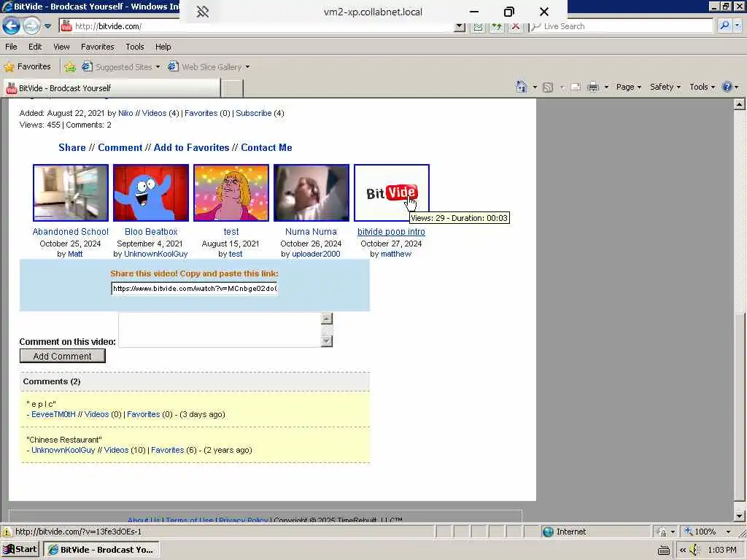The width and height of the screenshot is (747, 560).
Task: Open the Page command menu
Action: pyautogui.click(x=628, y=87)
